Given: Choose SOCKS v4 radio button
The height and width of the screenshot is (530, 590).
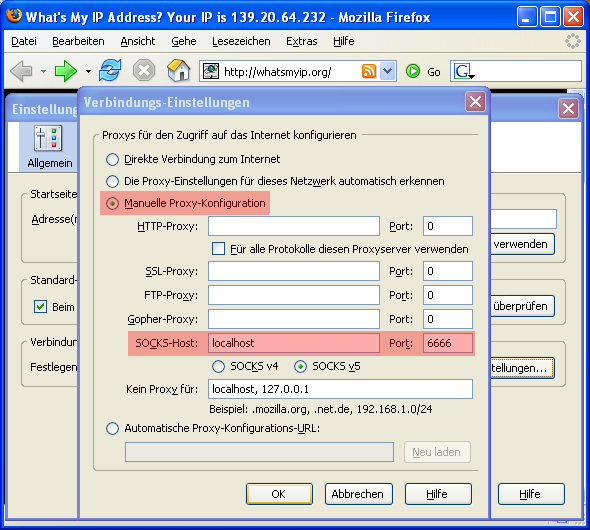Looking at the screenshot, I should coord(218,366).
